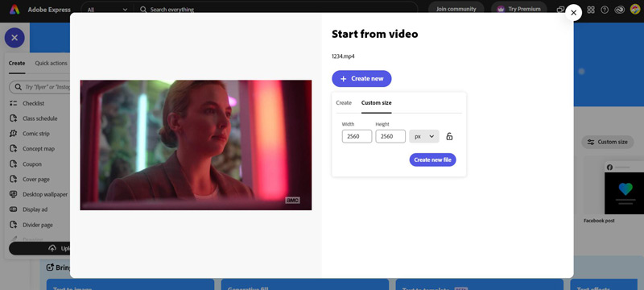This screenshot has width=644, height=290.
Task: Select Desktop wallpaper in the list
Action: (45, 195)
